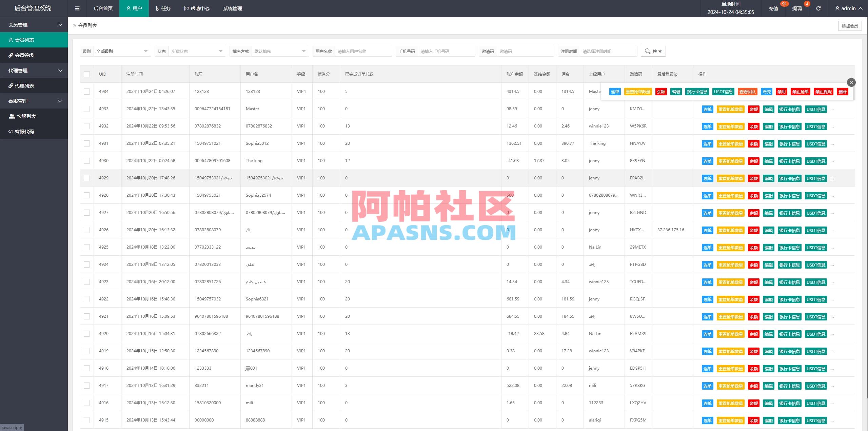Click 删除 in the action popup
Viewport: 868px width, 431px height.
tap(843, 92)
